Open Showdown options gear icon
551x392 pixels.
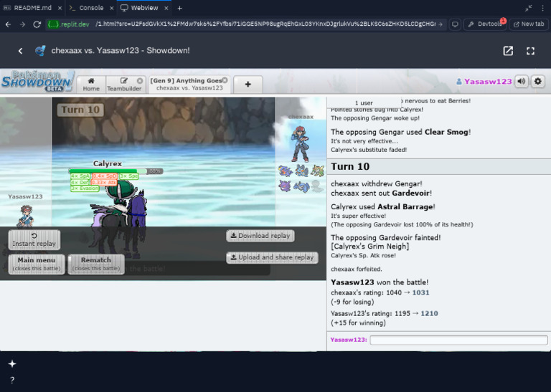pyautogui.click(x=538, y=82)
